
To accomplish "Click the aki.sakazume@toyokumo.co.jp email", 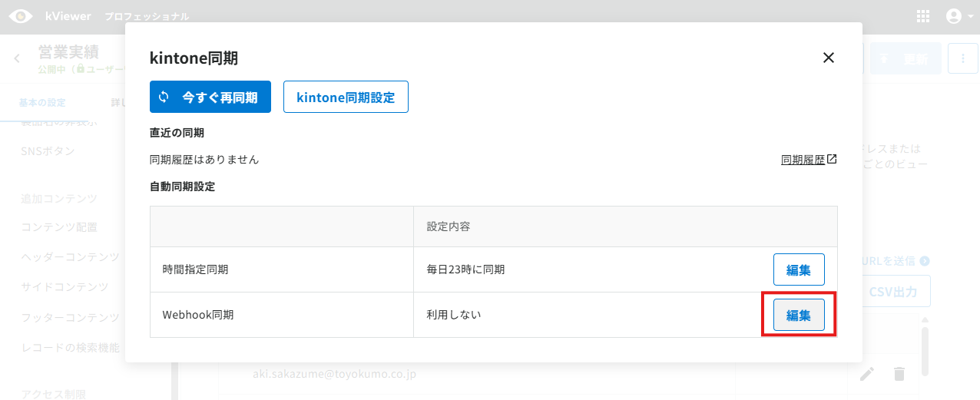I will 335,374.
